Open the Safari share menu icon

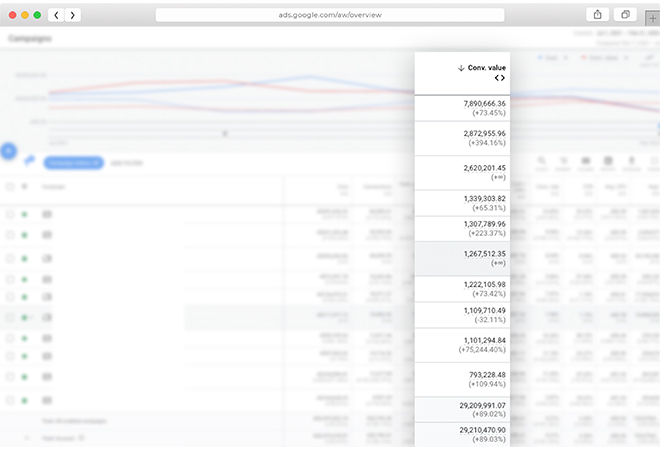click(x=597, y=15)
